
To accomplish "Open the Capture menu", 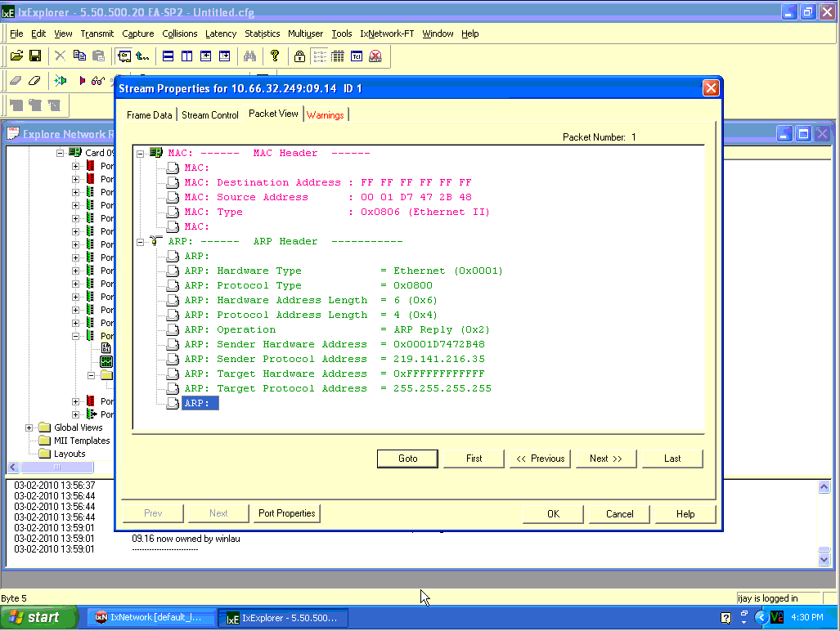I will coord(137,34).
